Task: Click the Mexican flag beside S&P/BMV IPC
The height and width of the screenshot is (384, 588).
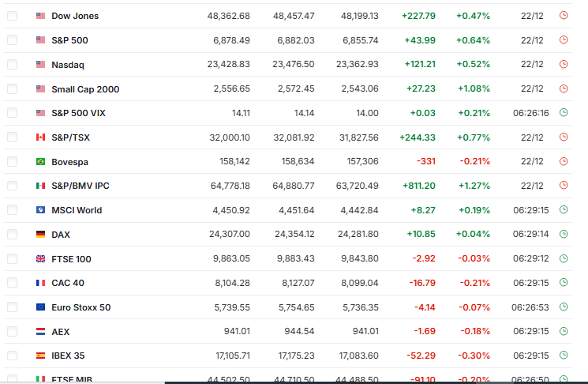Action: pos(40,186)
